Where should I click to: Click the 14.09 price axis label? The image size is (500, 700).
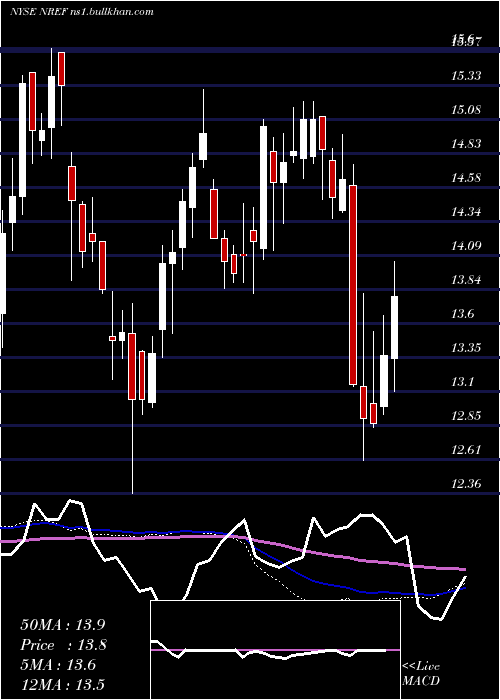tap(466, 246)
